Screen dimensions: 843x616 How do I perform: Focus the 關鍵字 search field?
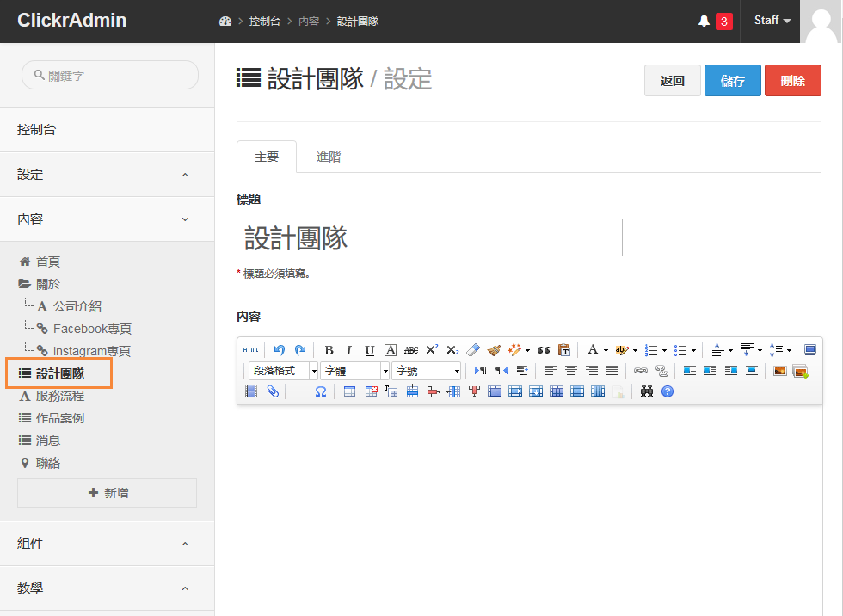point(110,75)
